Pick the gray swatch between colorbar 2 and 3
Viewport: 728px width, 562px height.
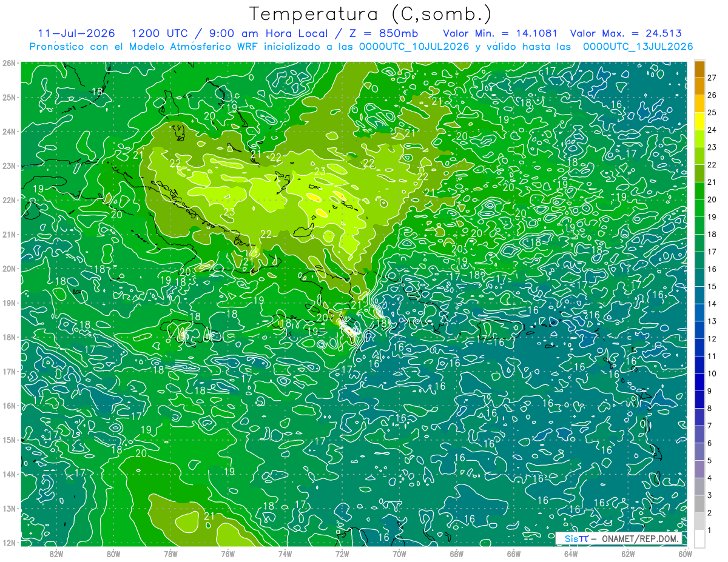pos(699,504)
